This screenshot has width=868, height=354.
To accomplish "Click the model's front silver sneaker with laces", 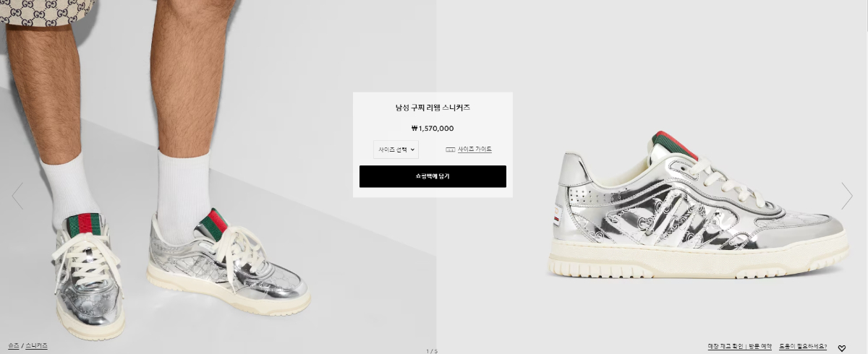I will [88, 276].
